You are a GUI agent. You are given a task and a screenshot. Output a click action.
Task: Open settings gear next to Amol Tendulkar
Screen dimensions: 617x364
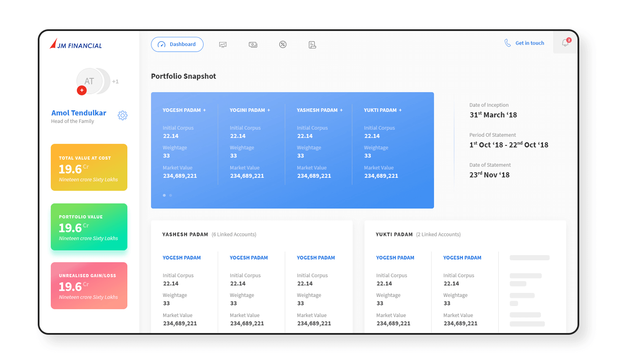123,115
